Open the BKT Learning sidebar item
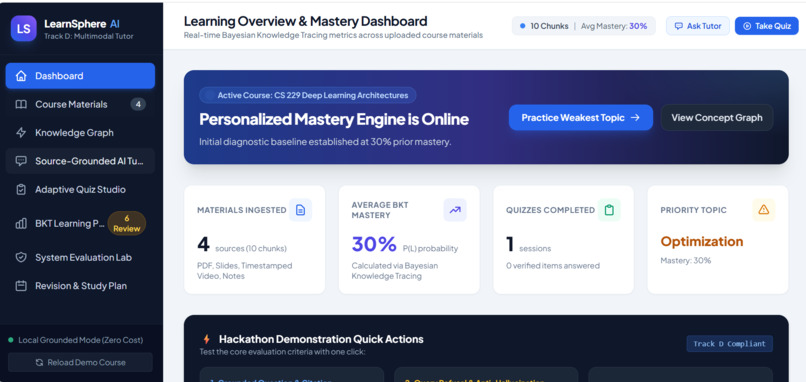The image size is (806, 382). tap(80, 224)
